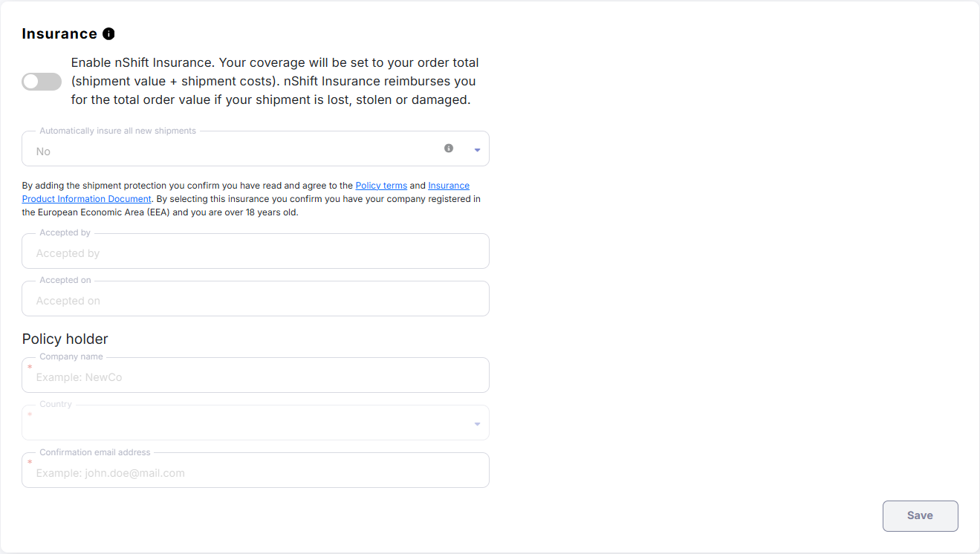The width and height of the screenshot is (980, 554).
Task: Click the info icon beside Insurance heading
Action: click(x=108, y=34)
